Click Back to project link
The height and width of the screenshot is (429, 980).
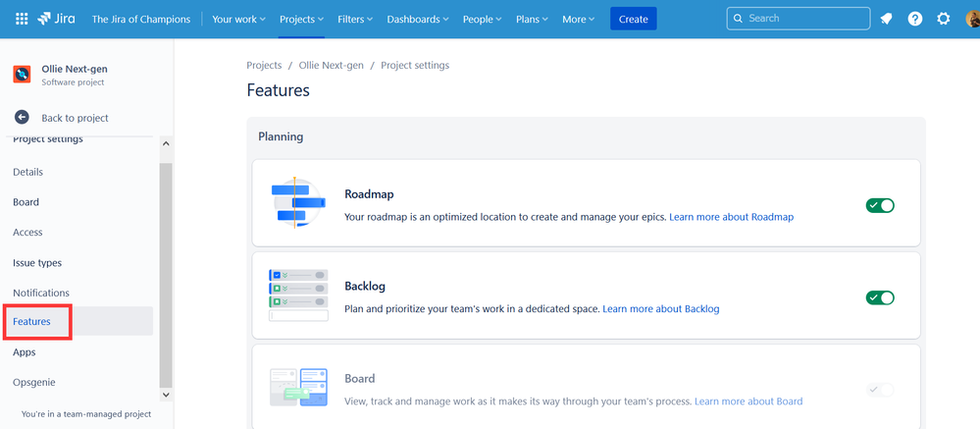[75, 118]
